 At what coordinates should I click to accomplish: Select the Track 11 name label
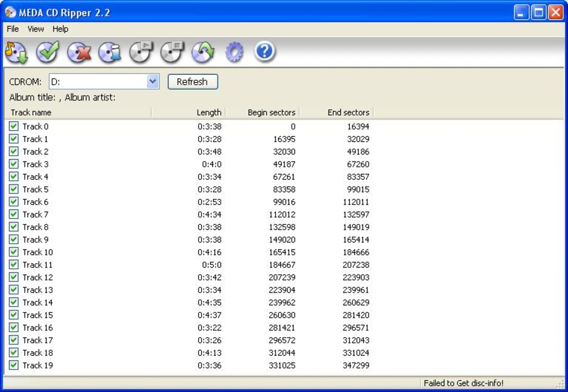(37, 265)
